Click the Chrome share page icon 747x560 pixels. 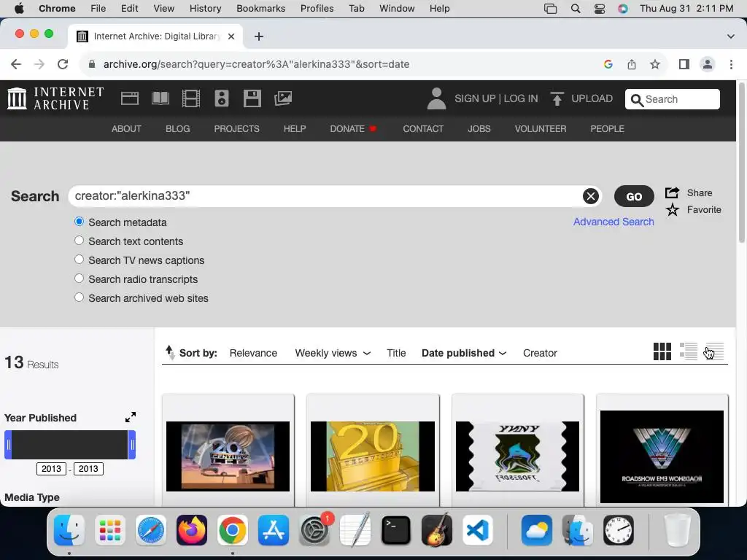click(632, 64)
